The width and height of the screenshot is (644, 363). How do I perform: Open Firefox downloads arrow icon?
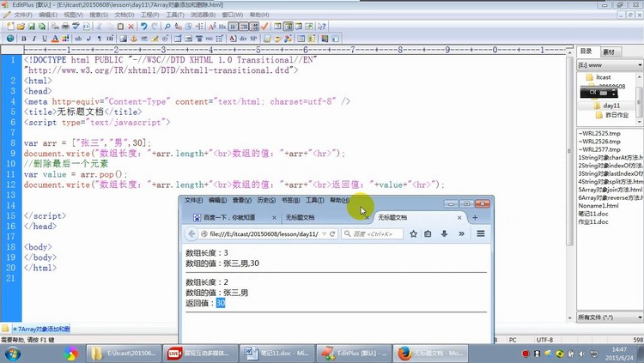click(445, 233)
